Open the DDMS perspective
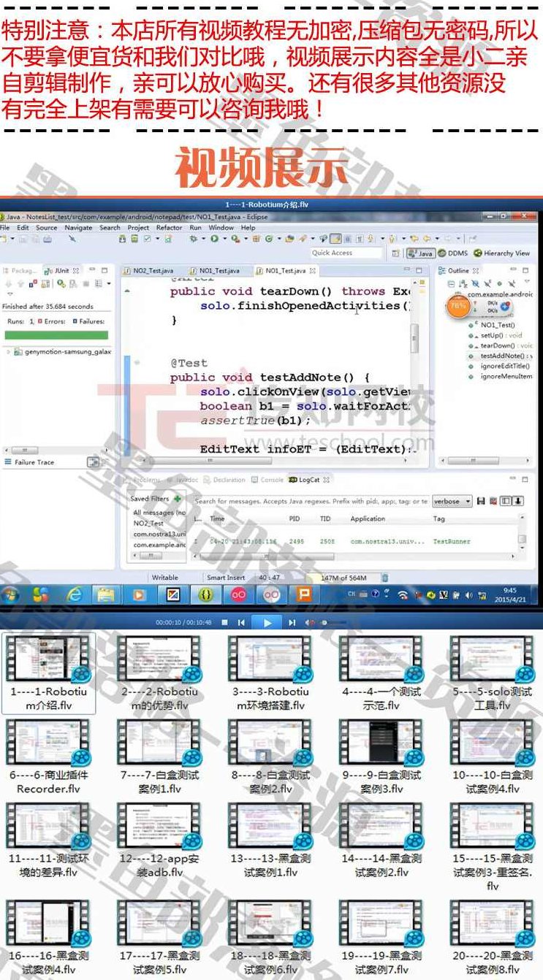The height and width of the screenshot is (980, 543). click(452, 253)
